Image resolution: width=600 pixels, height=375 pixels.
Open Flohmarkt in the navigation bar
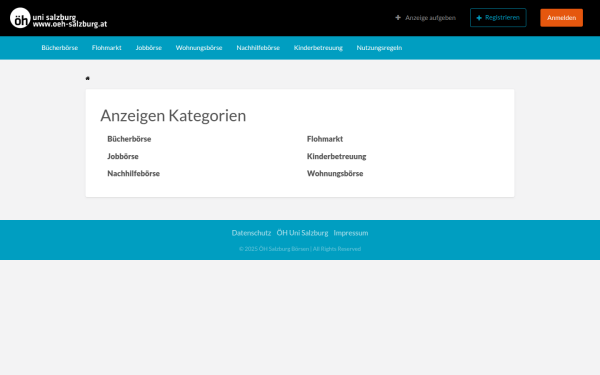pyautogui.click(x=107, y=48)
